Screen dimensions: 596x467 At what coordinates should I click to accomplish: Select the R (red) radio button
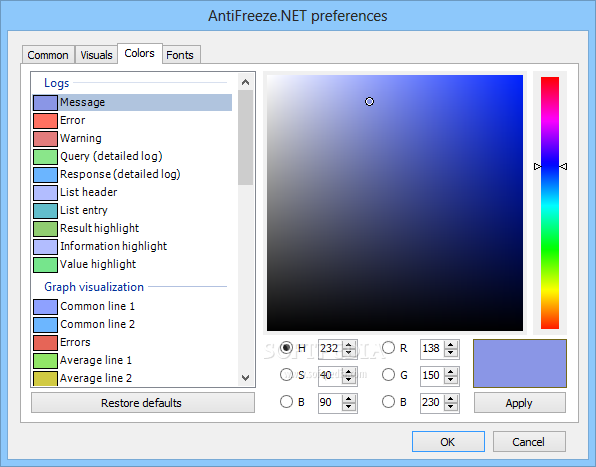click(x=388, y=348)
